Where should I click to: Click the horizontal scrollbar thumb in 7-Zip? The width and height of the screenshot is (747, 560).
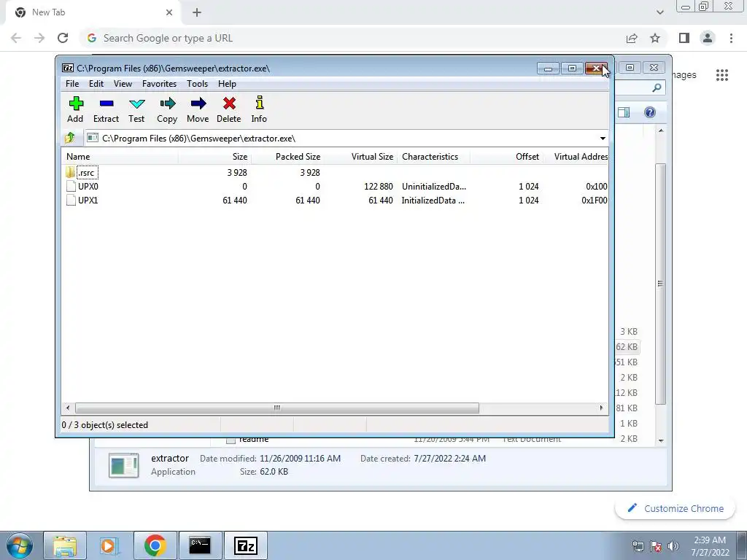tap(276, 408)
